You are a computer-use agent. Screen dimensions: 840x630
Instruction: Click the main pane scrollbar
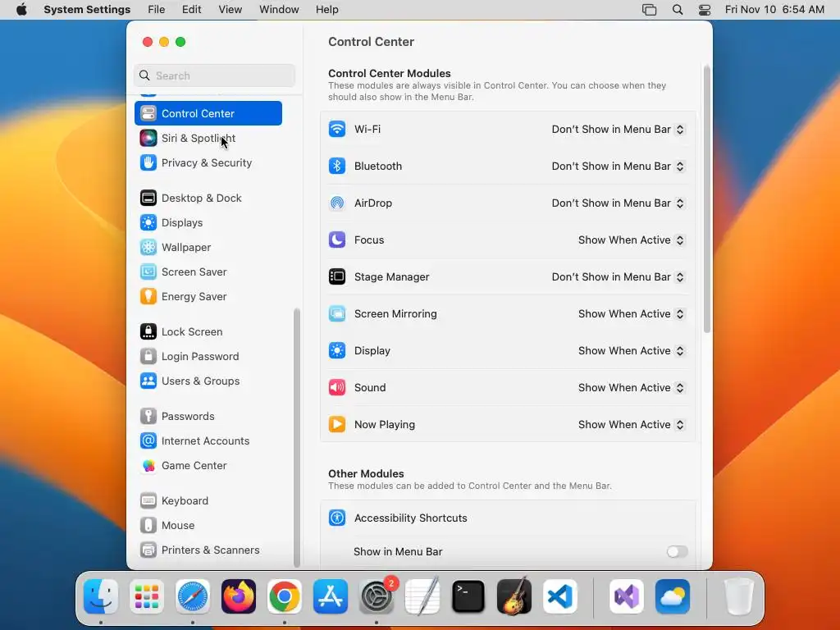coord(706,199)
